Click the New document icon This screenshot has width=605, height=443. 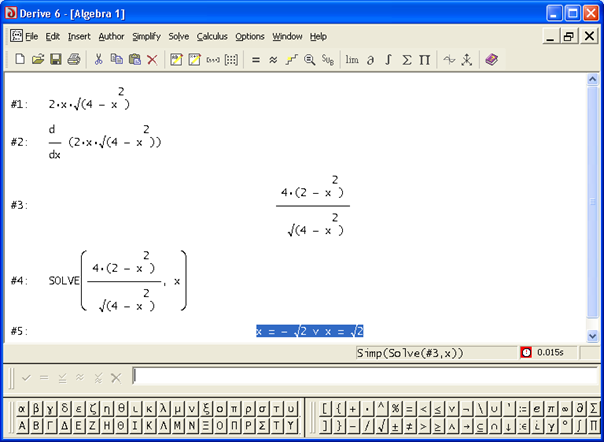(20, 60)
